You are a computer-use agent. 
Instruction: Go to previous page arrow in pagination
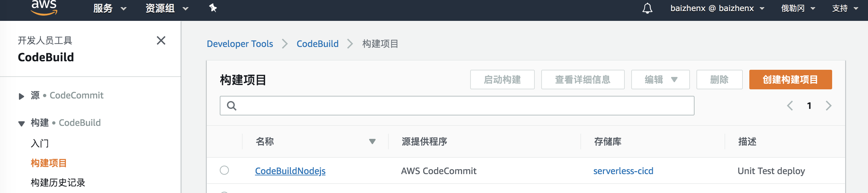point(789,106)
